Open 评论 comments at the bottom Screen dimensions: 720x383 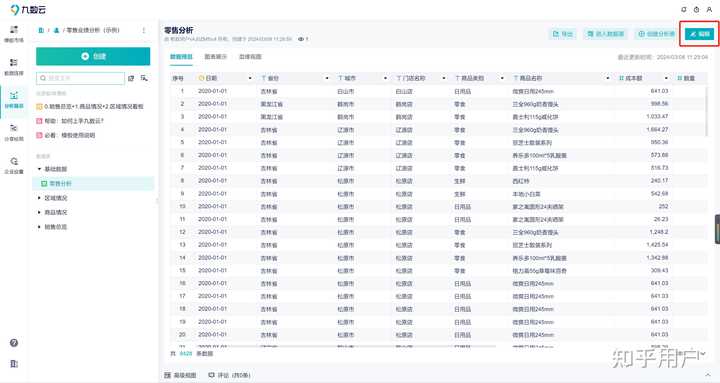tap(229, 375)
